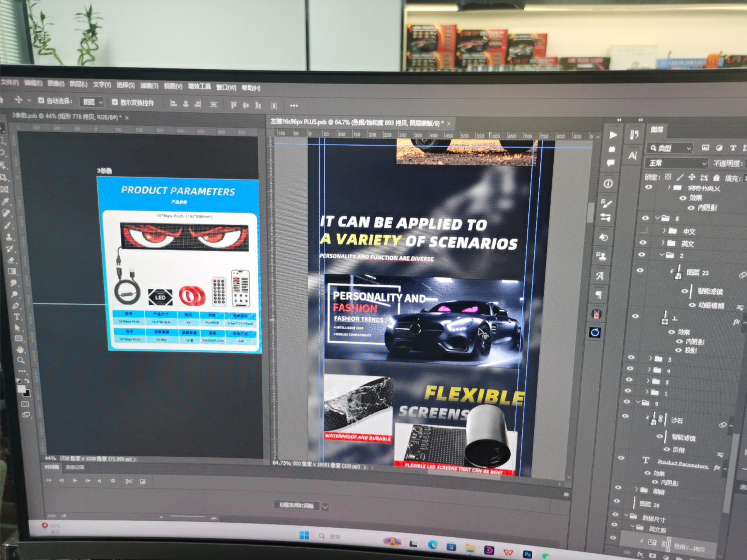Click the add layer style fx icon at panel bottom

coord(640,554)
